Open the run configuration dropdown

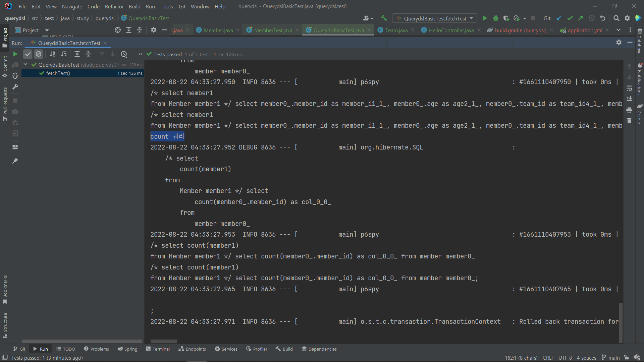(x=435, y=18)
